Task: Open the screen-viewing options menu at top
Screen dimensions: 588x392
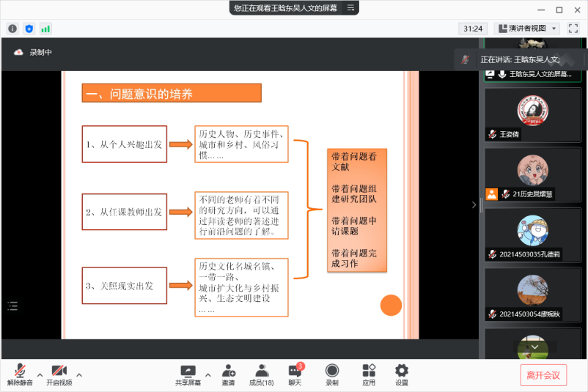Action: (x=350, y=8)
